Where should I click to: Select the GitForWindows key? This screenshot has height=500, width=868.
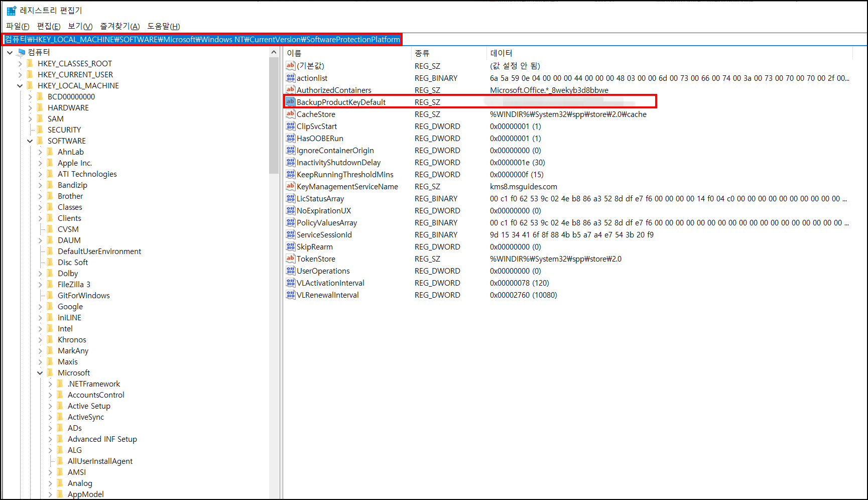tap(83, 295)
